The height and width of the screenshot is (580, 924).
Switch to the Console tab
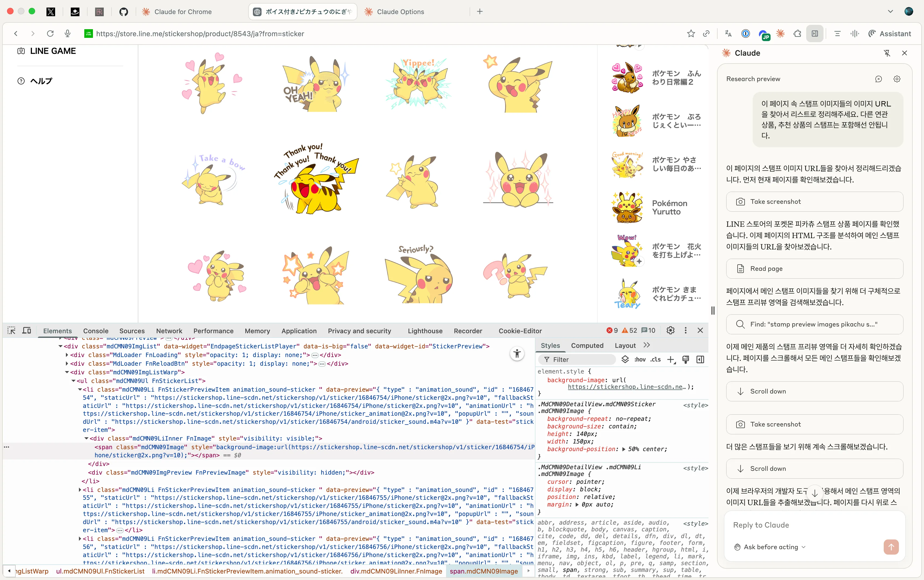click(96, 331)
